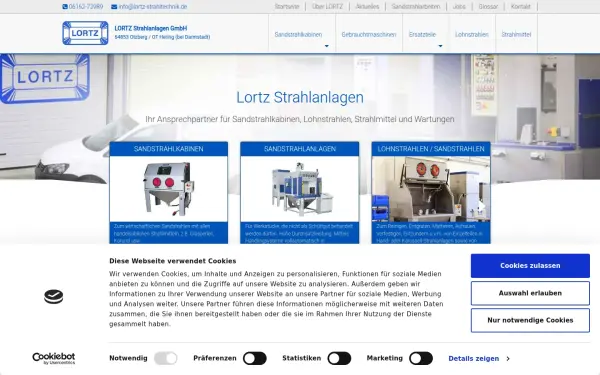This screenshot has width=600, height=375.
Task: Click the Sandstrahlkabinen blast cabinet image
Action: [169, 189]
